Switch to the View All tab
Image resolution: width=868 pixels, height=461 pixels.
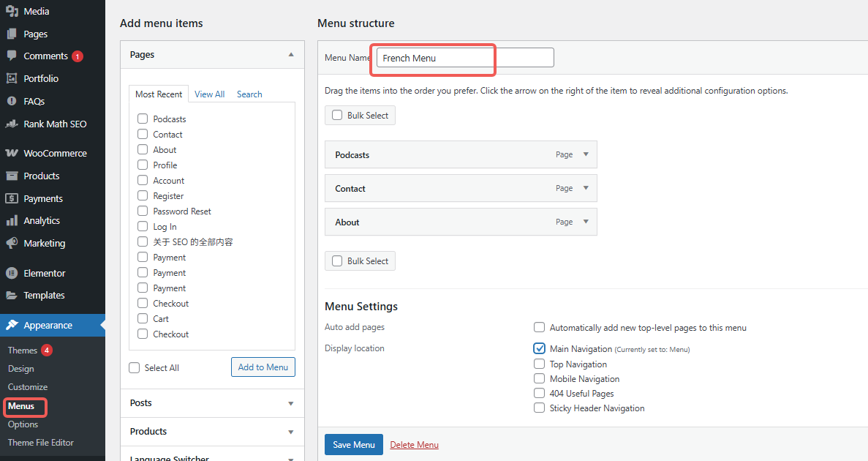coord(209,94)
